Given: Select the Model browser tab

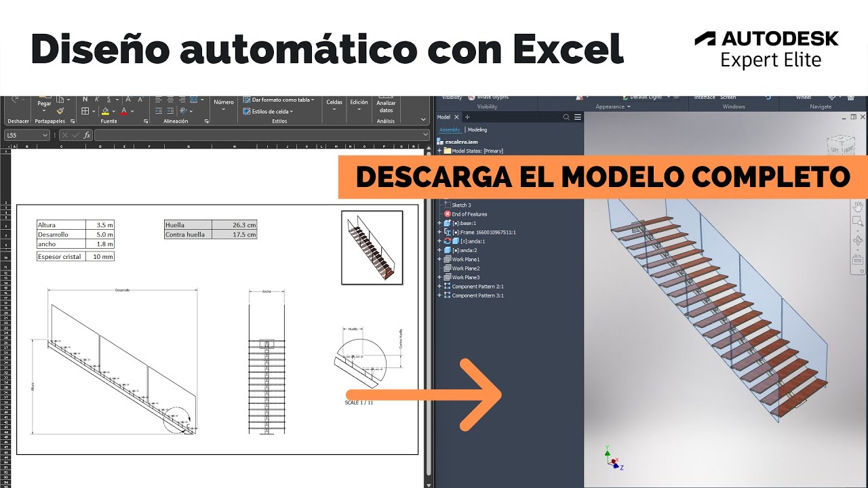Looking at the screenshot, I should tap(443, 117).
